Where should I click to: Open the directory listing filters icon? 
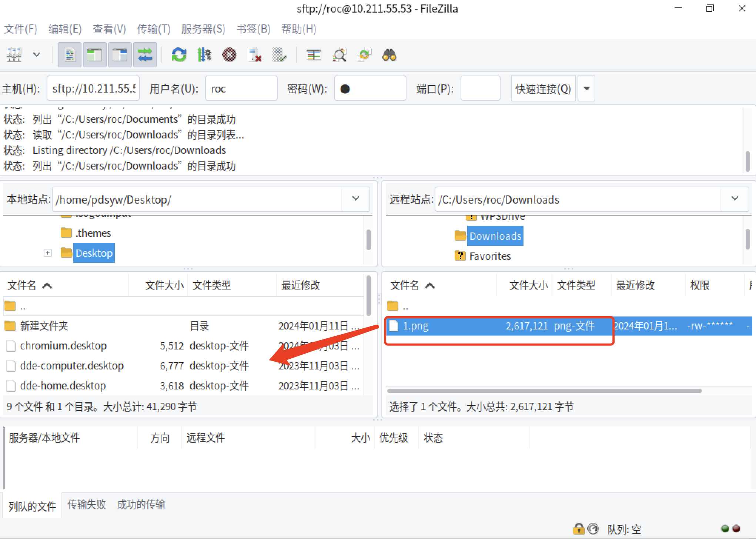(314, 55)
